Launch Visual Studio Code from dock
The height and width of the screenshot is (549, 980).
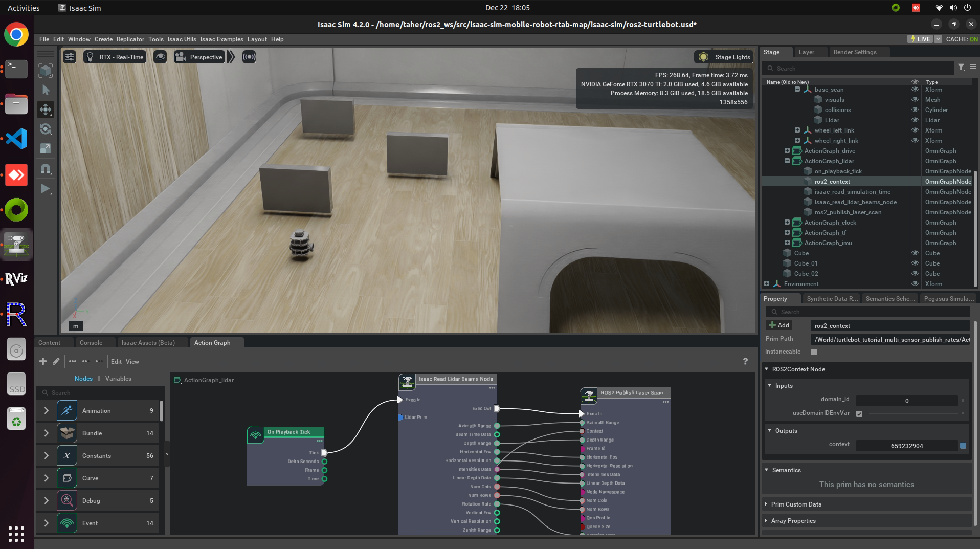coord(16,139)
